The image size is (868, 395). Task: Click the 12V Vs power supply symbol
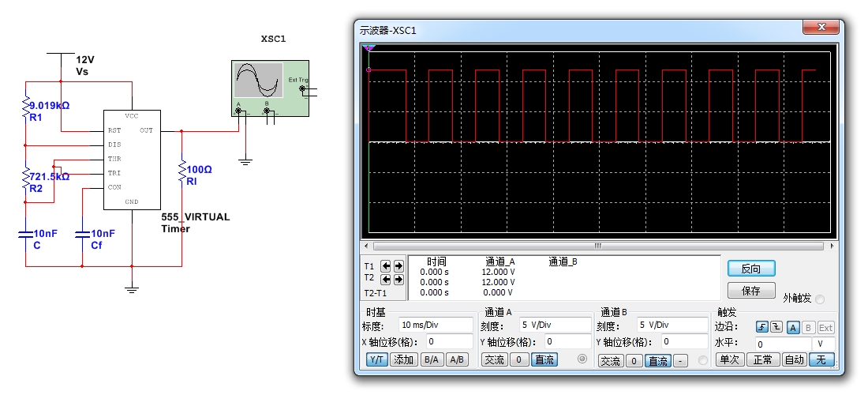coord(61,61)
